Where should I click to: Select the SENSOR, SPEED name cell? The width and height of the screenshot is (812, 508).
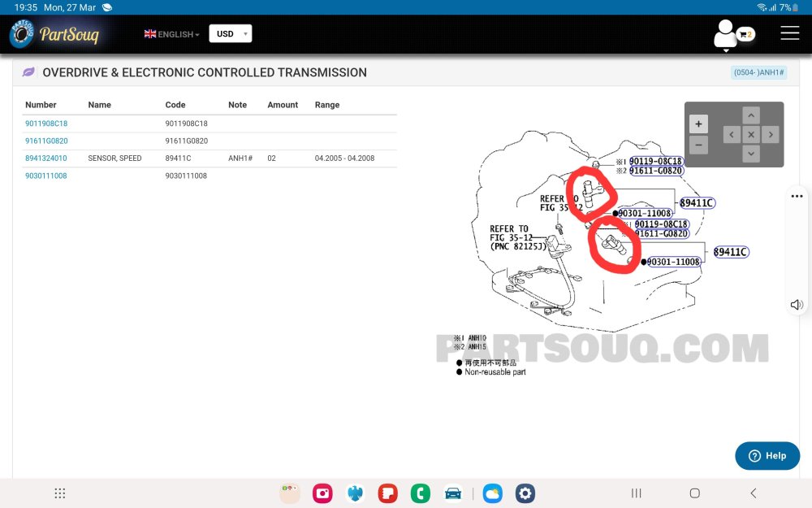(x=114, y=158)
